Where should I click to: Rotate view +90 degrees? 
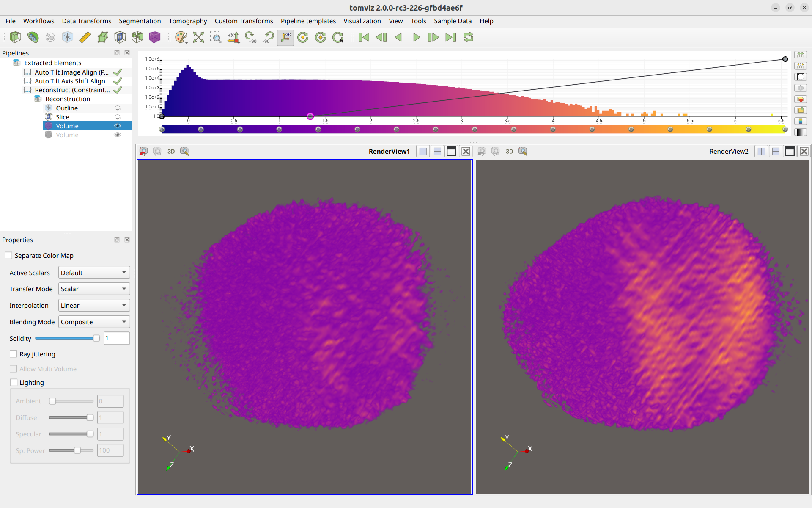click(251, 37)
